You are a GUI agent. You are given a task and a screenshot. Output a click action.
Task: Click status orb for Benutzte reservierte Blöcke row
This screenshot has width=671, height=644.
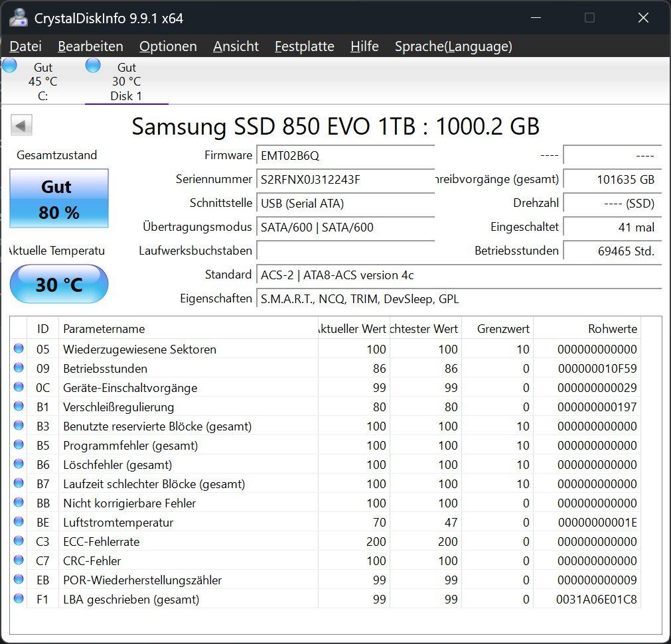19,425
